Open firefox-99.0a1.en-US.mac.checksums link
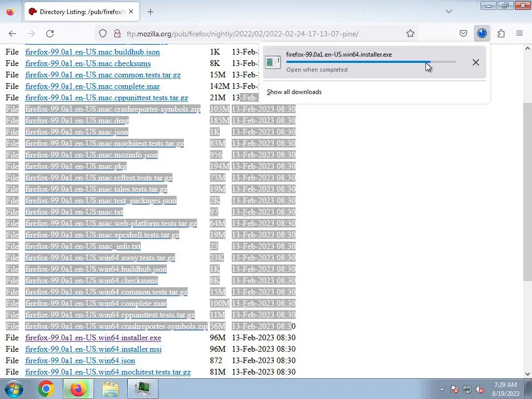This screenshot has height=399, width=532. tap(88, 64)
